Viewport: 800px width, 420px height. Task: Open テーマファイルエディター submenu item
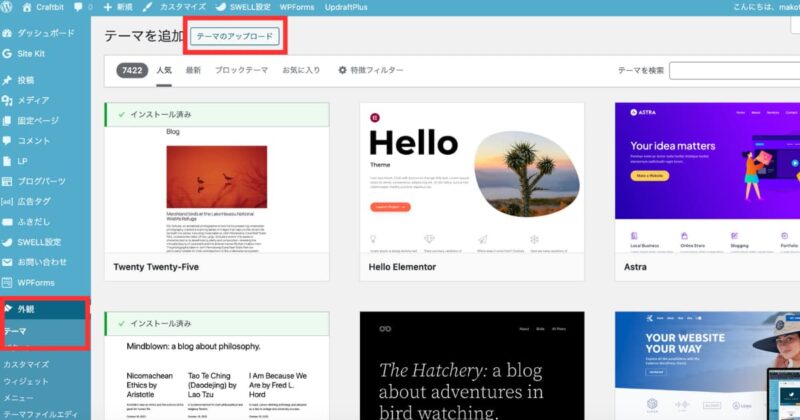click(41, 414)
